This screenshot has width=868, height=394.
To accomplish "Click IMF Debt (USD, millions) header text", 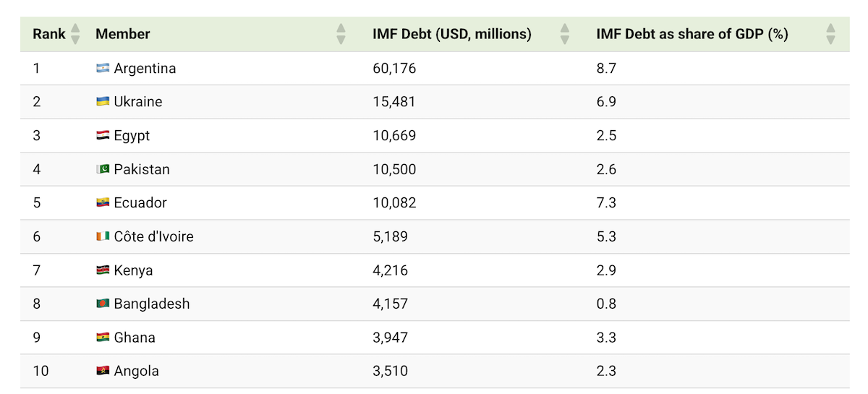I will [451, 34].
